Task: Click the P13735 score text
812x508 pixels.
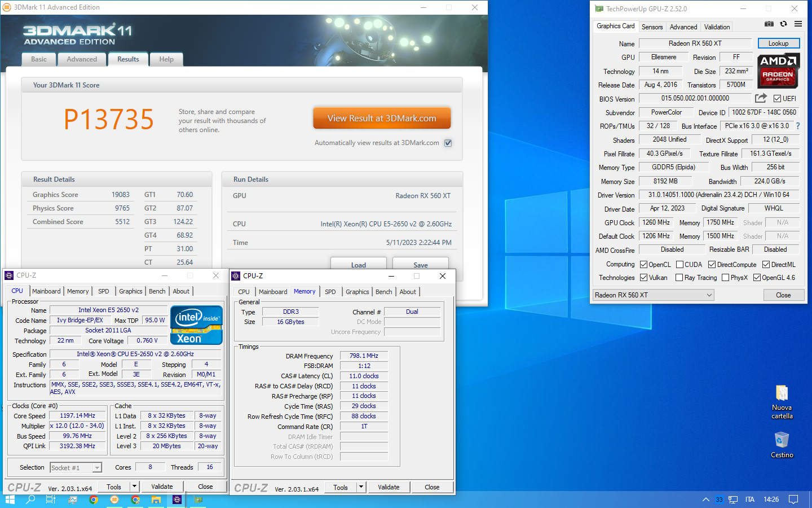Action: click(x=109, y=119)
